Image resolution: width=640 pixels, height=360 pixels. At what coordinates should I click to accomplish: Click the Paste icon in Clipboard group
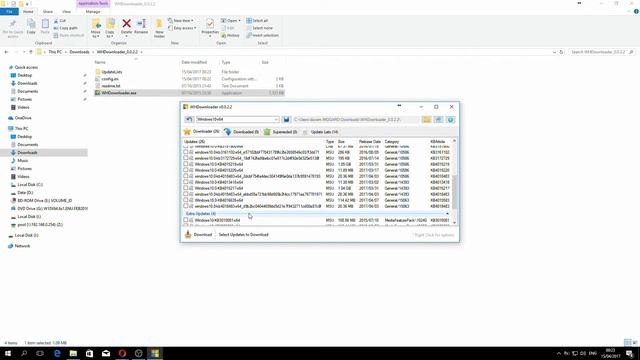pos(45,27)
